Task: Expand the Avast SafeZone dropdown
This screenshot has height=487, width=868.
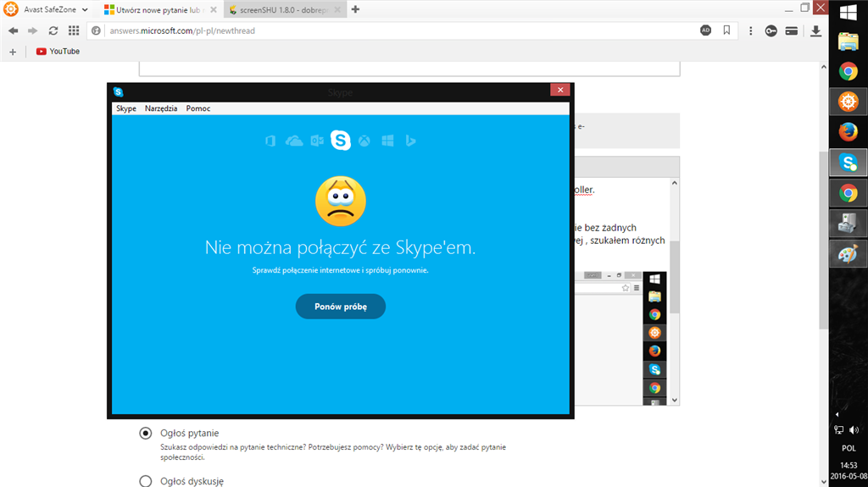Action: click(x=85, y=10)
